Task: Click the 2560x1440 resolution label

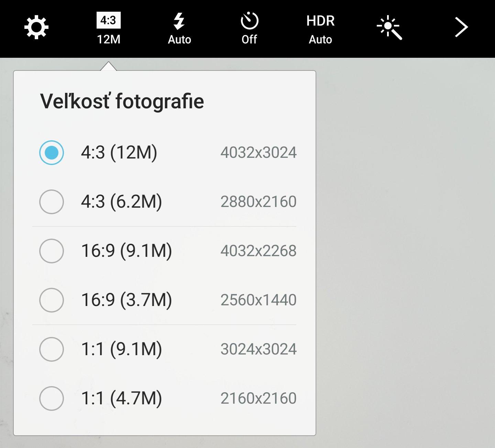Action: (258, 300)
